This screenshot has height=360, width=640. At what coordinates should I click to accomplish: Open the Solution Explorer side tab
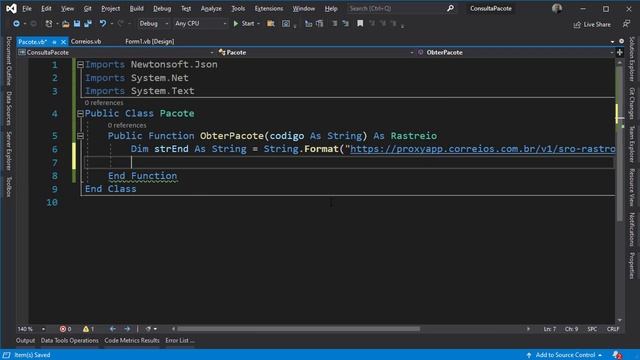coord(632,59)
